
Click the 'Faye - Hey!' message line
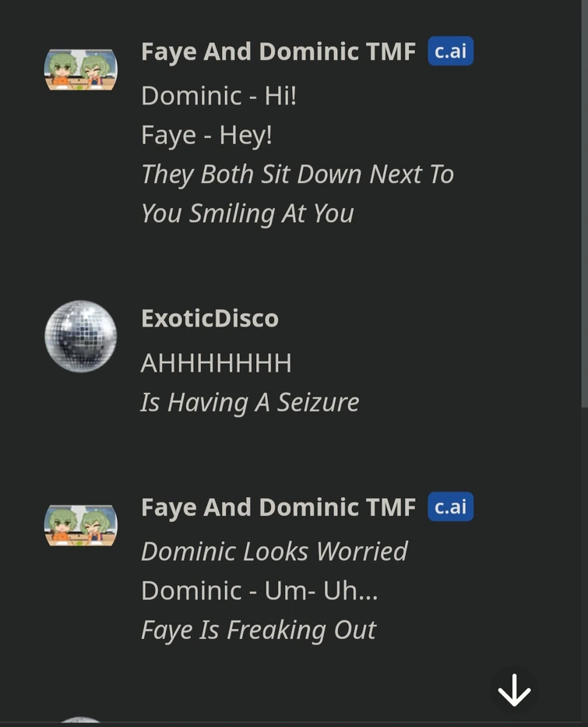tap(206, 135)
